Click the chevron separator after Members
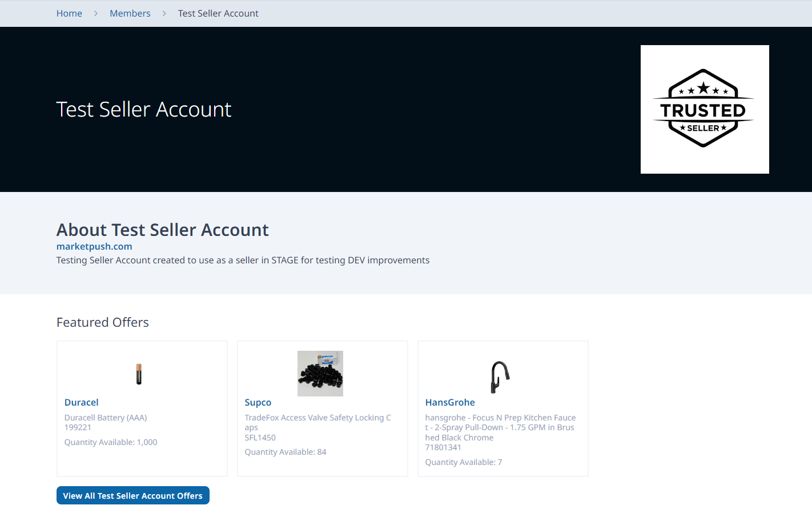812x509 pixels. (x=164, y=13)
